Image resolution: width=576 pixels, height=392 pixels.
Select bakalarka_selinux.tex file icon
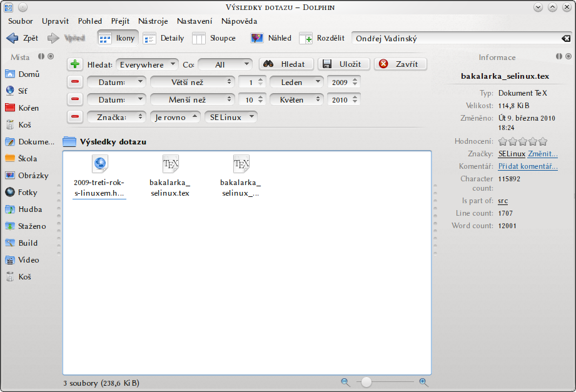click(x=171, y=164)
